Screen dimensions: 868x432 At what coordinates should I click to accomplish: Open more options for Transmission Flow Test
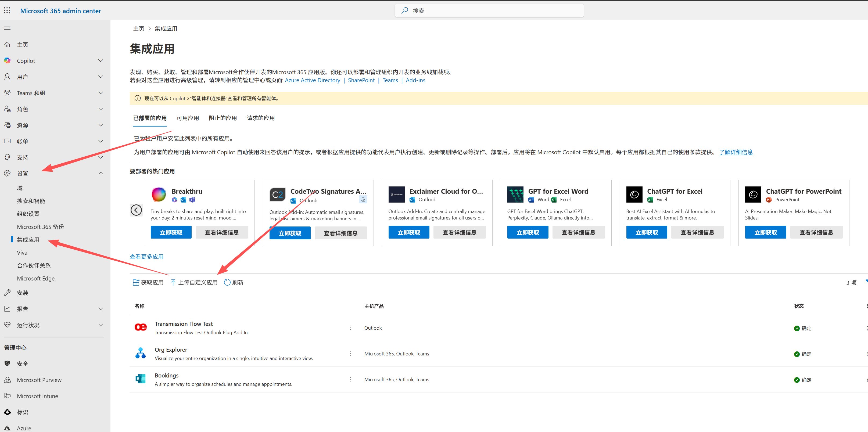pos(350,328)
